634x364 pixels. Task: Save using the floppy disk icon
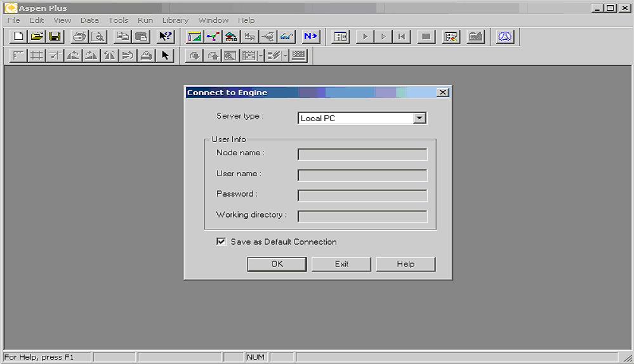pyautogui.click(x=55, y=36)
